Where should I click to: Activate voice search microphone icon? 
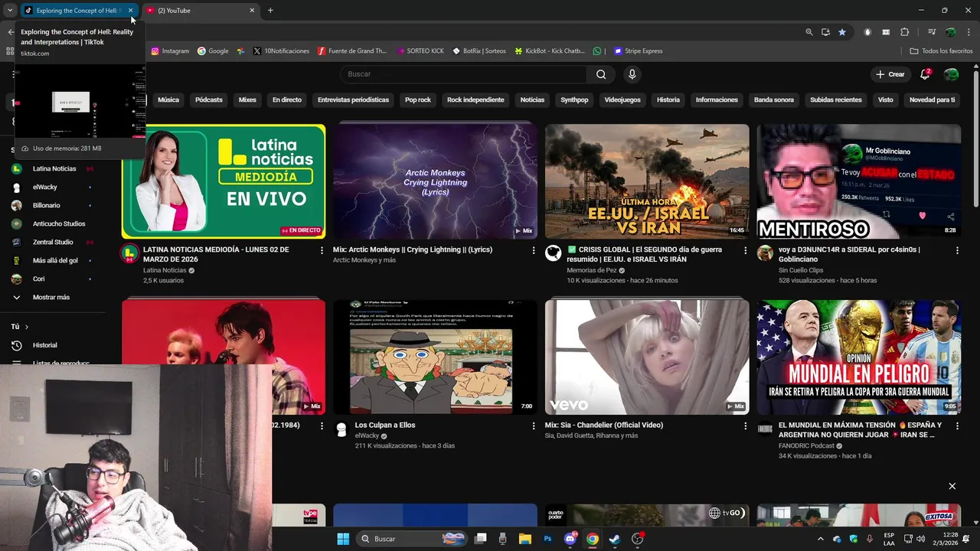(x=632, y=74)
